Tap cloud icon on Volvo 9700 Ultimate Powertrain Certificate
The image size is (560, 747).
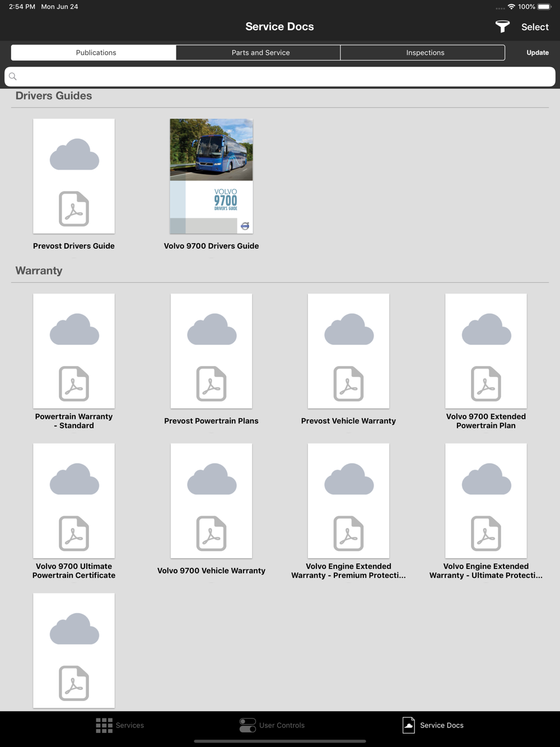(x=74, y=479)
